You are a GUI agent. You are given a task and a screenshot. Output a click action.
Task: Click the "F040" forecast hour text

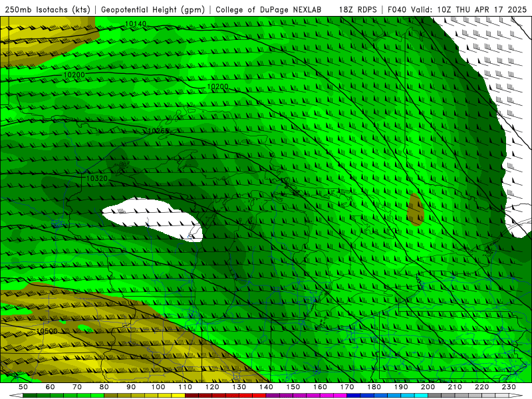click(x=397, y=10)
